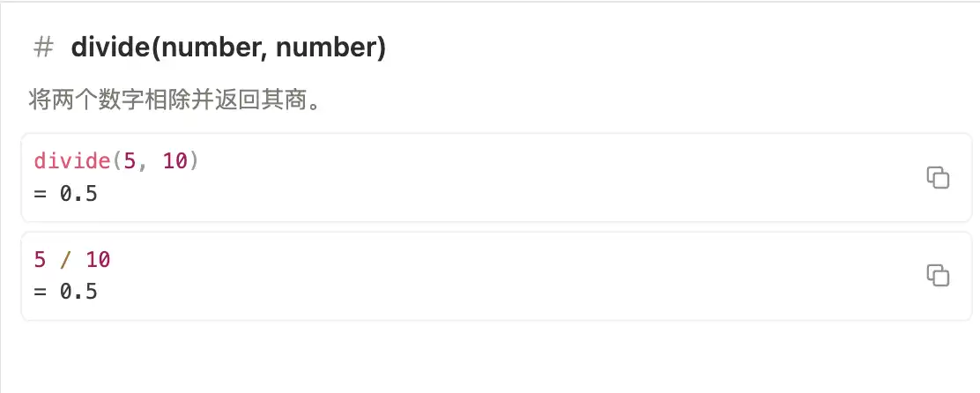Click the Chinese description under the heading
The height and width of the screenshot is (393, 980).
[173, 100]
